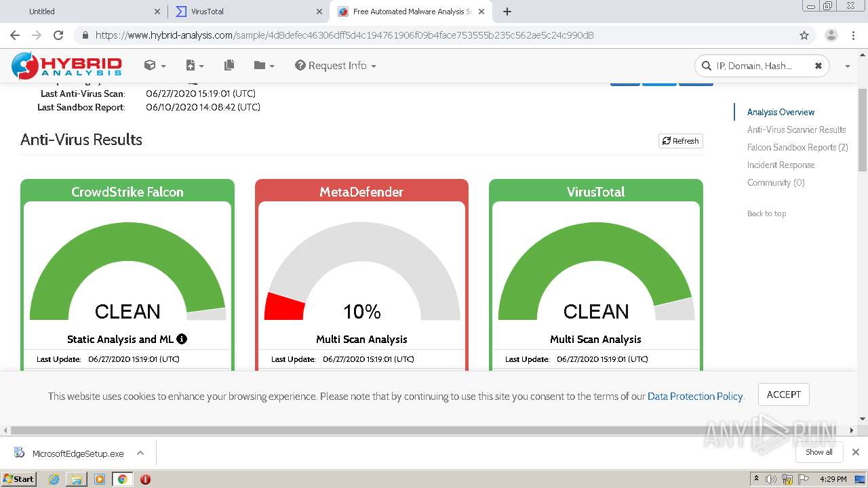Open media player taskbar icon
Viewport: 868px width, 488px height.
(100, 479)
